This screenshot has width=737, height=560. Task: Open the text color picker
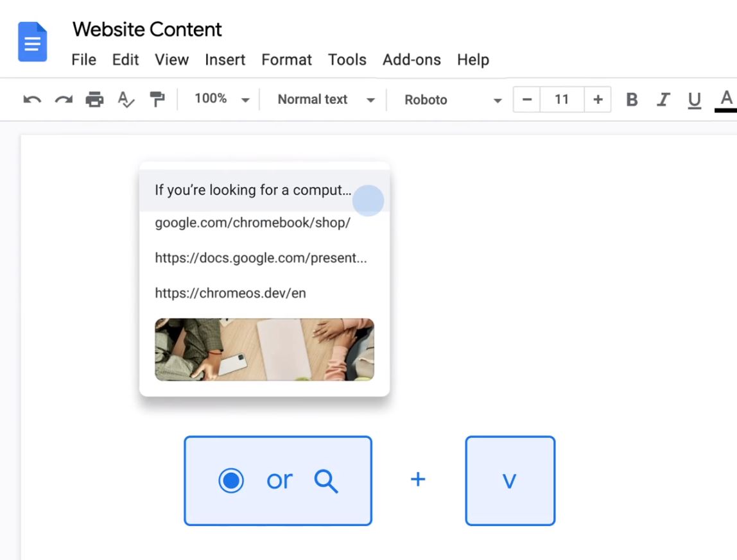click(726, 99)
